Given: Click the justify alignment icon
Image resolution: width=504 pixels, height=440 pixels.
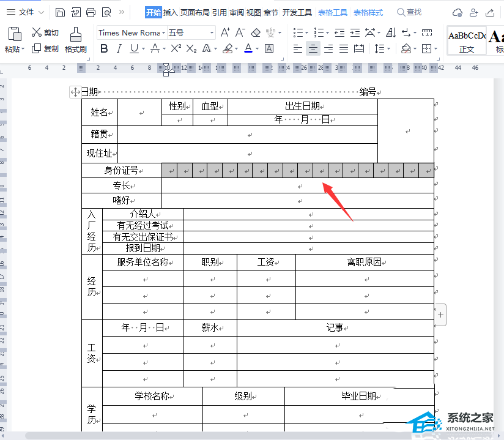Looking at the screenshot, I should point(344,48).
